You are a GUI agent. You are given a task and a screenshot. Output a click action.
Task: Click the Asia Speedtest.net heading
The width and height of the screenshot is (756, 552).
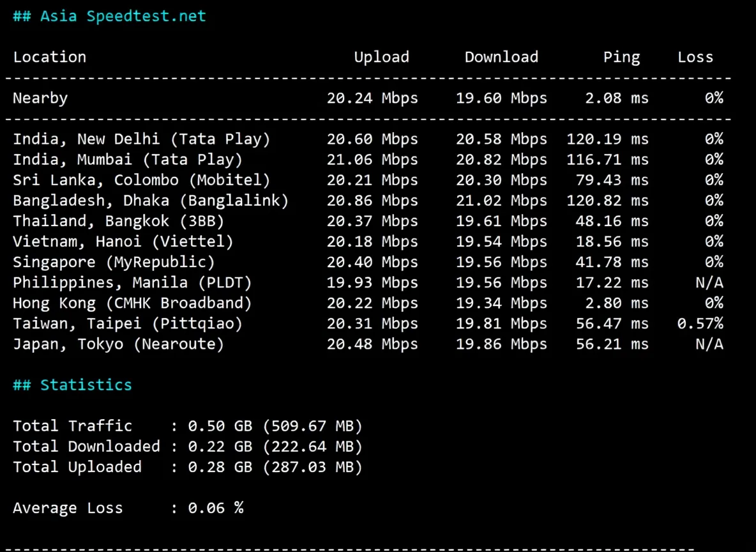(109, 16)
